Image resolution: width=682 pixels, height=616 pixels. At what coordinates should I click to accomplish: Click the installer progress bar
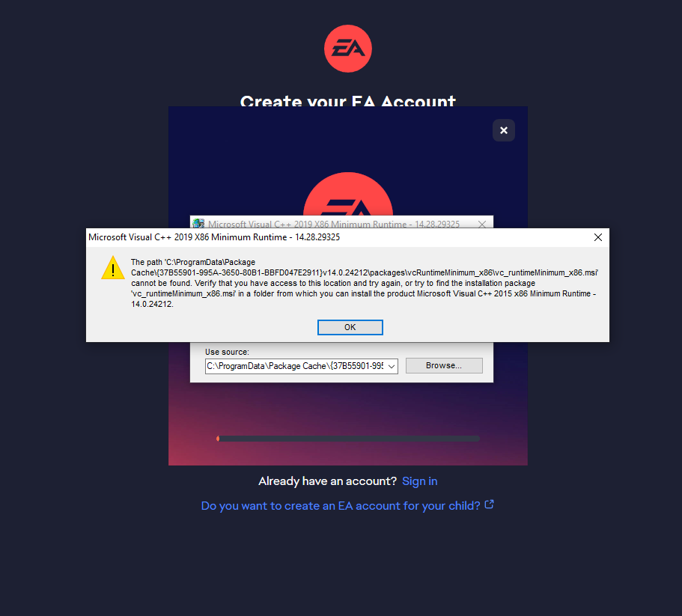348,439
